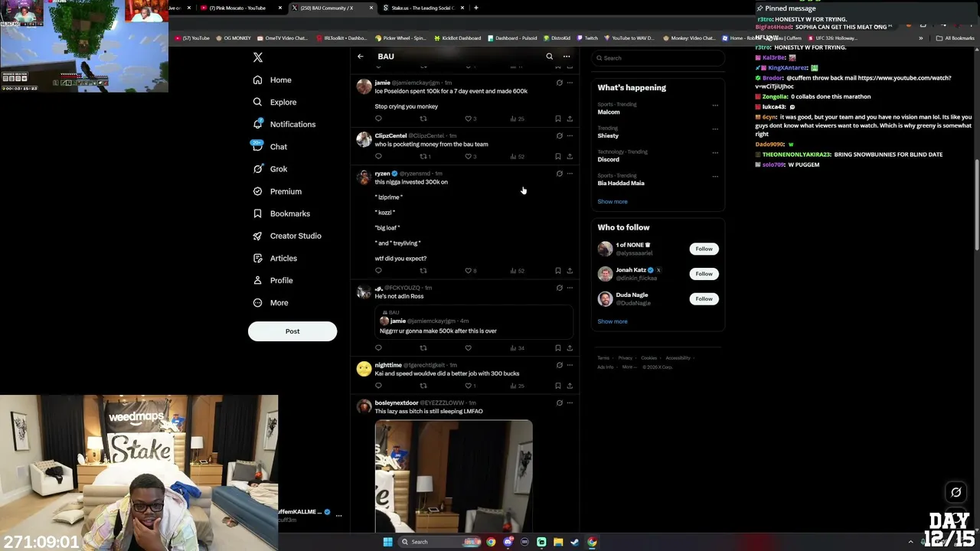Click the Post button

coord(292,331)
